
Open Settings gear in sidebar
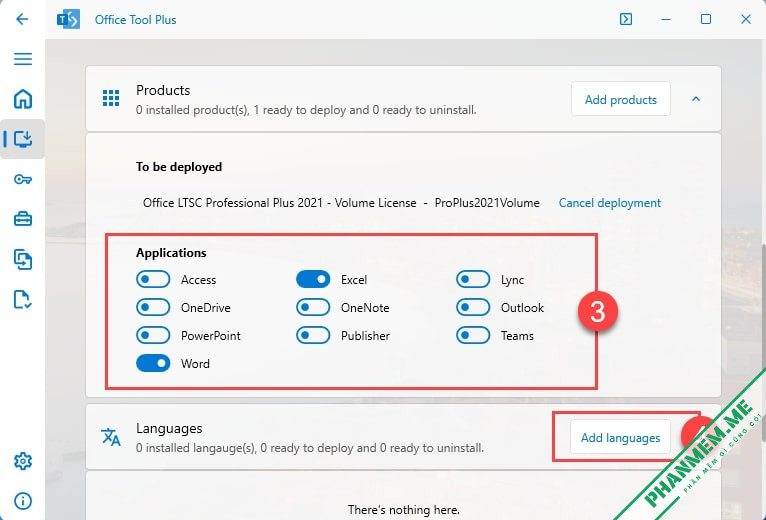pyautogui.click(x=23, y=460)
